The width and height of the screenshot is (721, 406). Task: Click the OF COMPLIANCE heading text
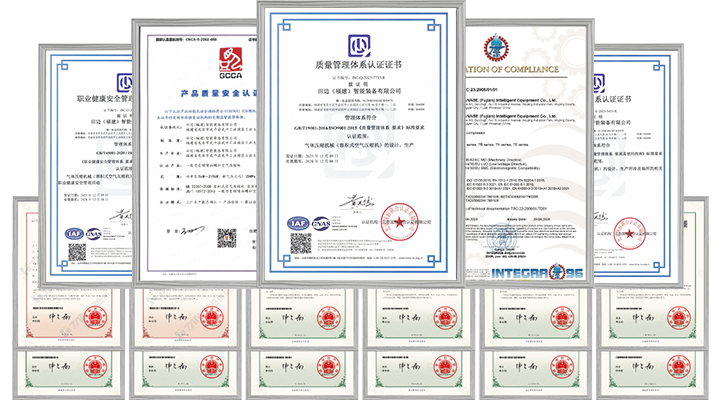pos(519,69)
